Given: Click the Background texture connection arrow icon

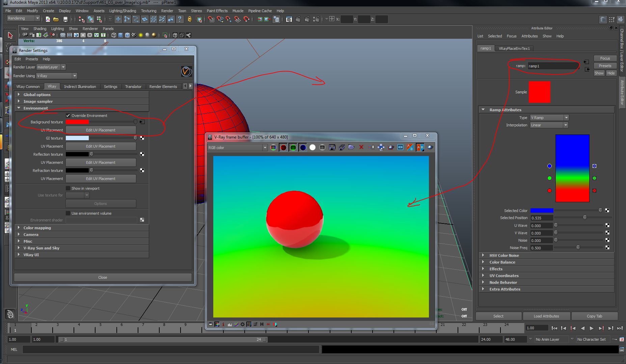Looking at the screenshot, I should pos(142,122).
